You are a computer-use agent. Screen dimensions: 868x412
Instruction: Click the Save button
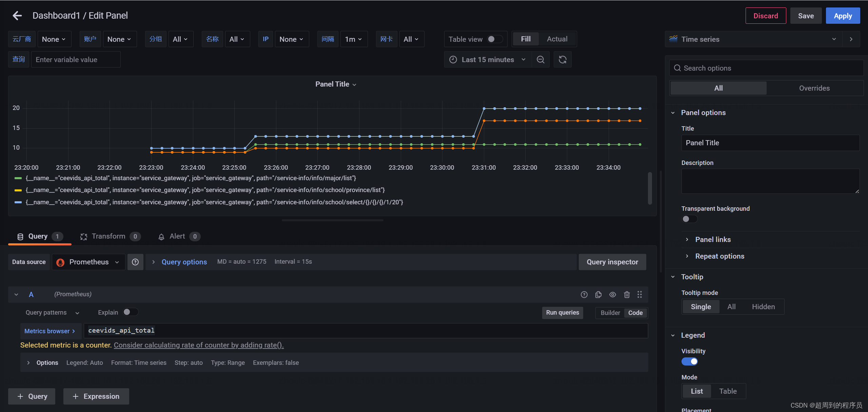[806, 16]
